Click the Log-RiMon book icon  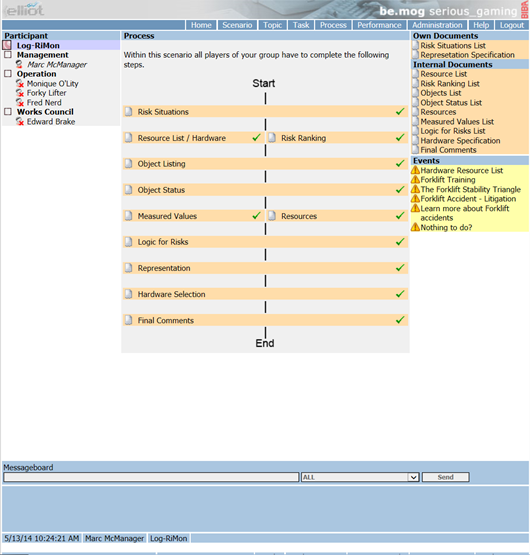(7, 45)
